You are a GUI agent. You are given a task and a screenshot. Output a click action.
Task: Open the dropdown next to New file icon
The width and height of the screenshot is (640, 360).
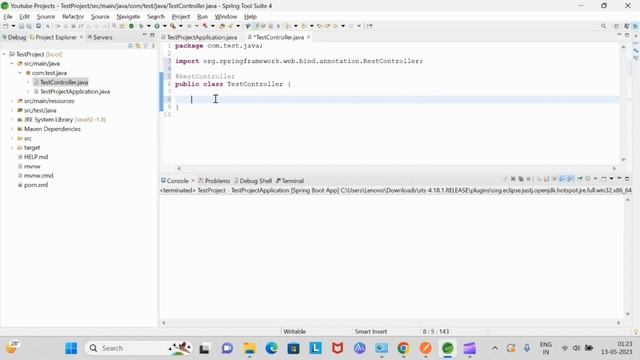tap(13, 26)
